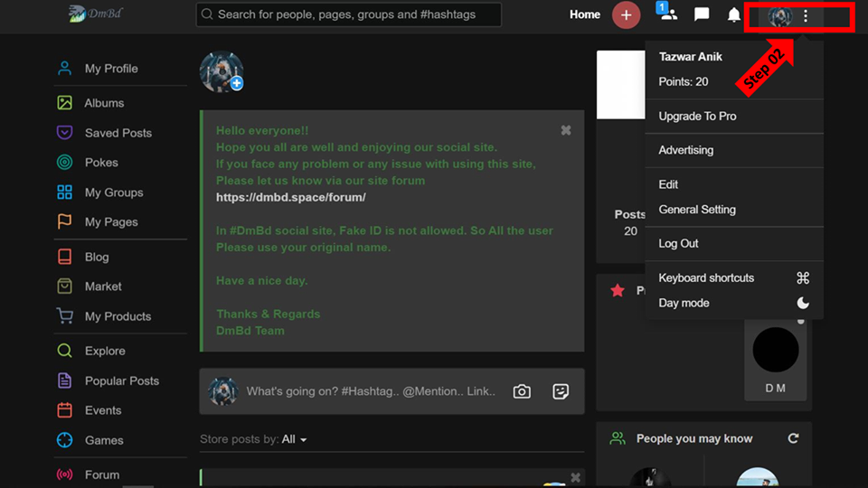Toggle Day mode in the dropdown
This screenshot has width=868, height=488.
tap(733, 304)
